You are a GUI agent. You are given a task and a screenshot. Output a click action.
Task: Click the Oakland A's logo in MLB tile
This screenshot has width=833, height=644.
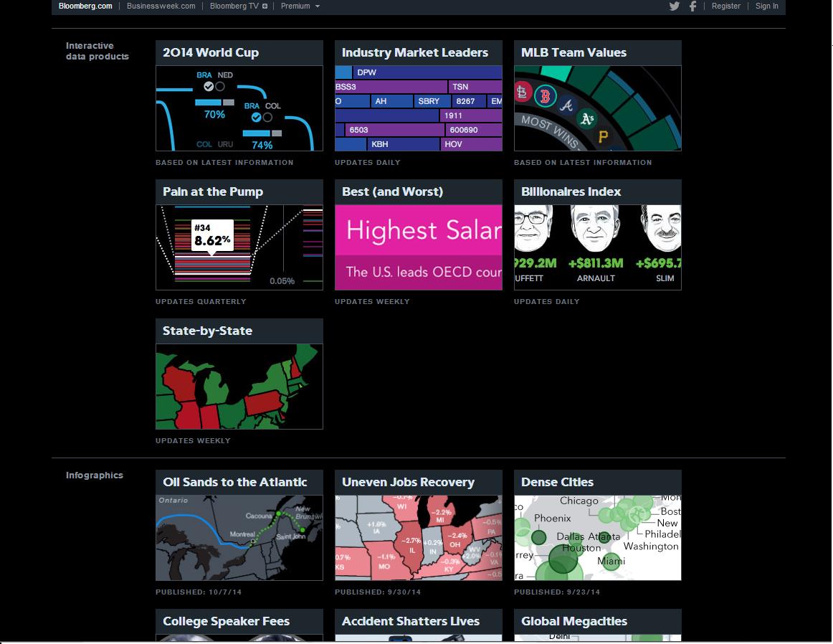pyautogui.click(x=586, y=118)
